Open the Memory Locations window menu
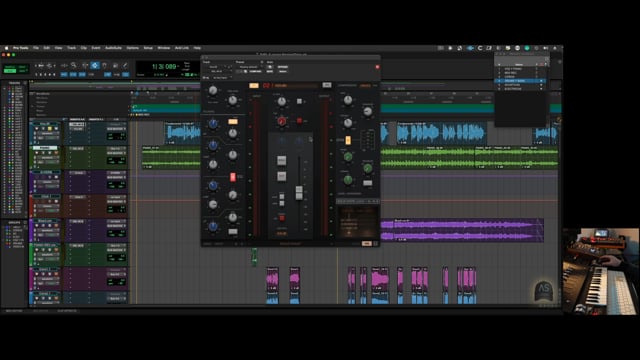This screenshot has height=360, width=640. 547,60
